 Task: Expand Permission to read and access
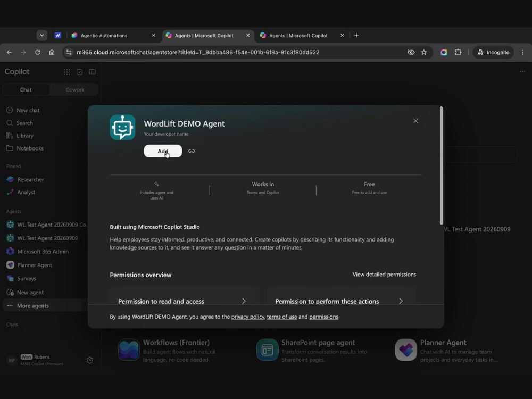point(184,301)
